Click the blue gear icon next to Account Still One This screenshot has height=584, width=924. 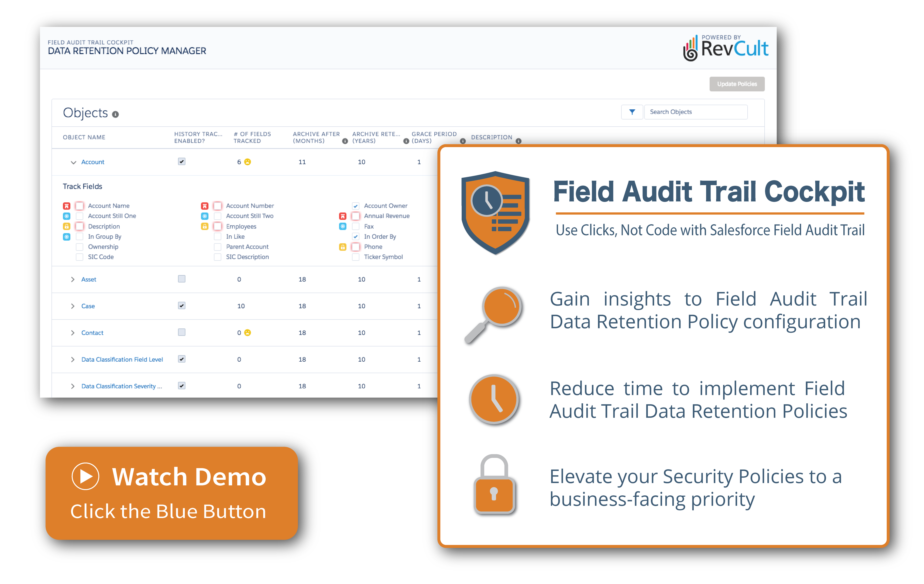click(67, 216)
